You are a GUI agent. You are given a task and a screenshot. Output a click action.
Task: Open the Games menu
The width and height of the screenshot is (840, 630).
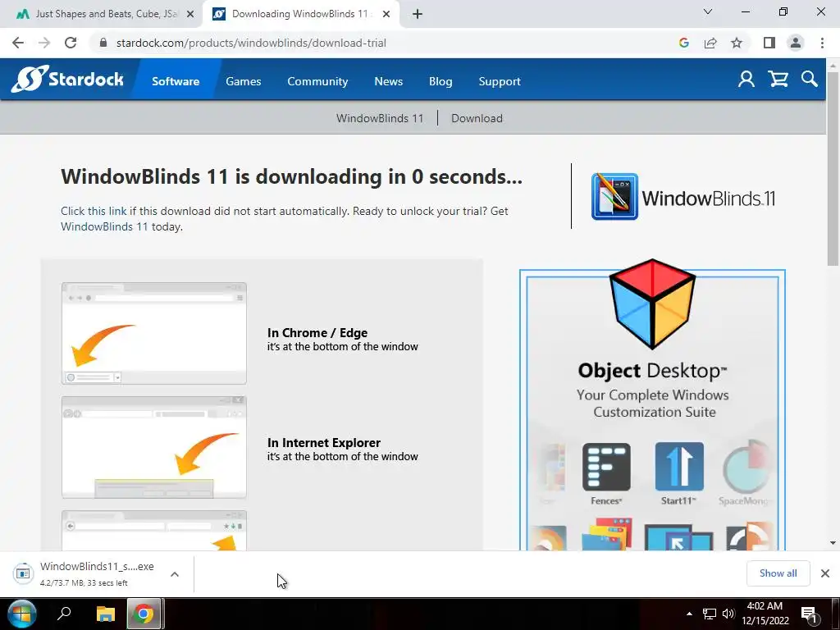click(243, 81)
